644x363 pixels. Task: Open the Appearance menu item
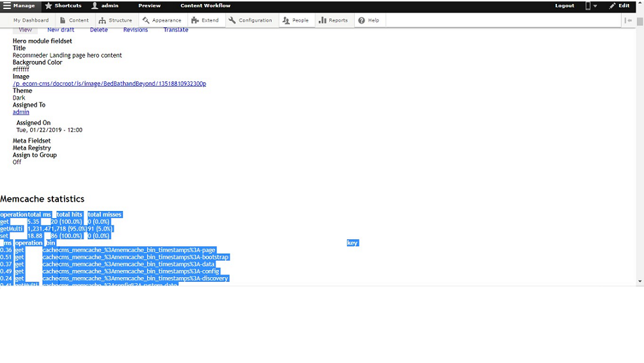click(162, 20)
